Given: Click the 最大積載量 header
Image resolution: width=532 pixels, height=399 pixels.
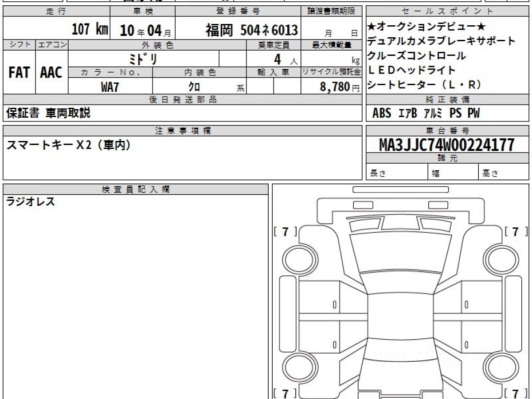Looking at the screenshot, I should tap(332, 45).
